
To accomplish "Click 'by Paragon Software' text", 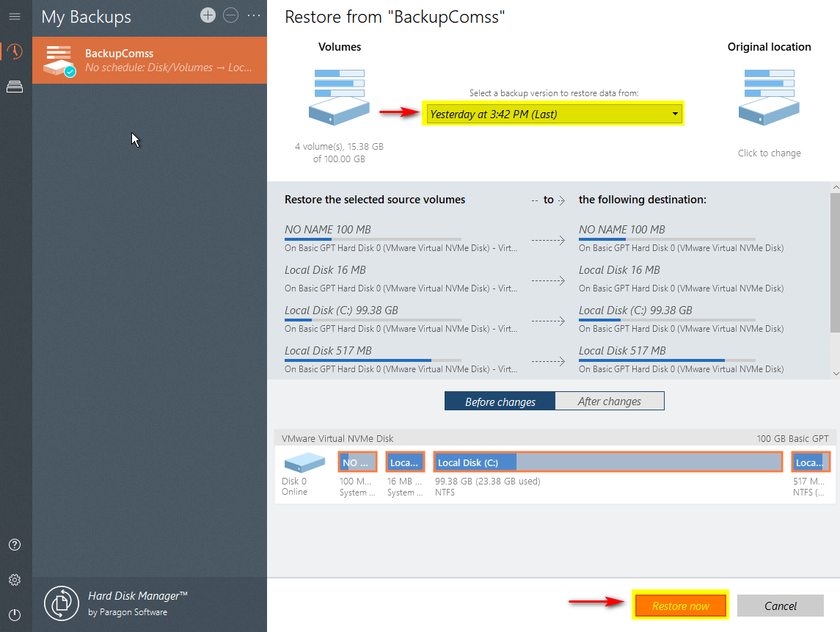I will click(128, 612).
